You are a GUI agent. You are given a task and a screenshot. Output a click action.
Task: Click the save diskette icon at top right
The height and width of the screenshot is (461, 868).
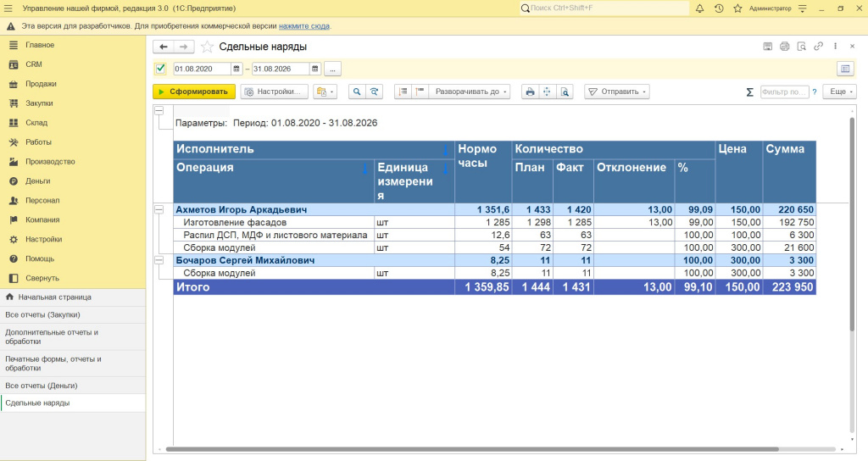pos(767,47)
